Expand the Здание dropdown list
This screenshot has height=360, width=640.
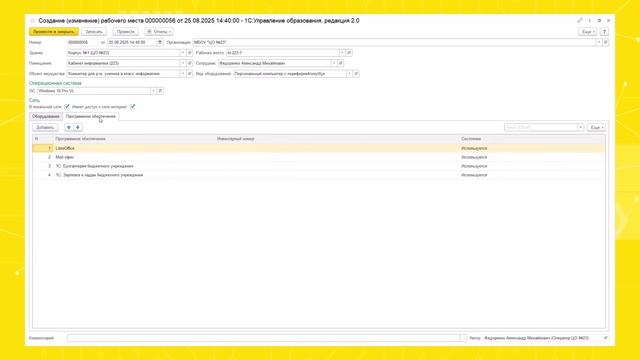[182, 53]
